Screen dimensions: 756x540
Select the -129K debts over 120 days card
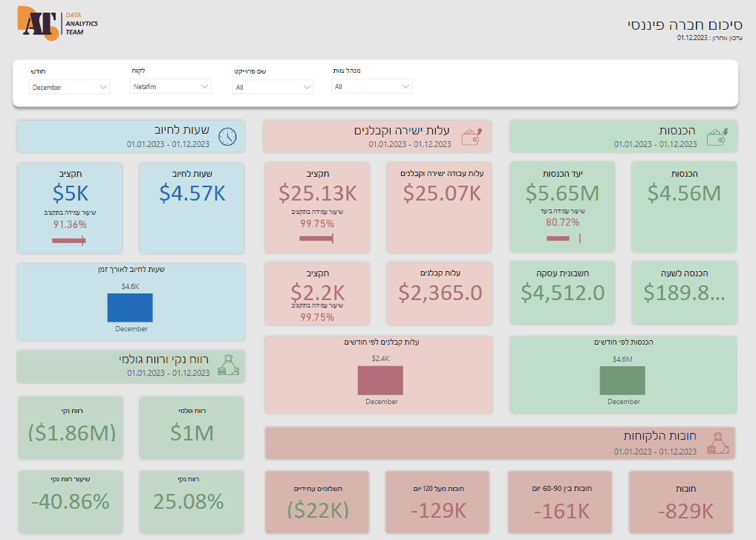438,502
